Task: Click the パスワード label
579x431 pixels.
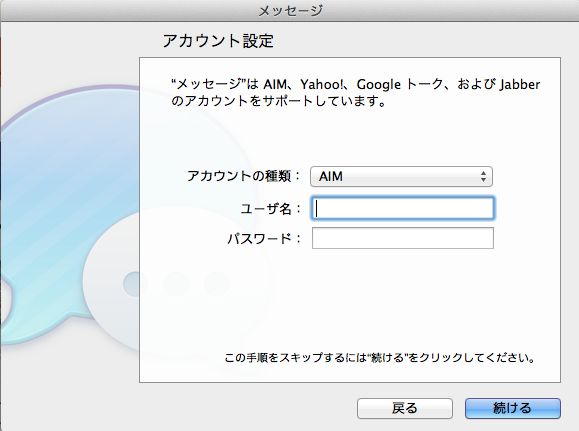Action: pyautogui.click(x=264, y=239)
